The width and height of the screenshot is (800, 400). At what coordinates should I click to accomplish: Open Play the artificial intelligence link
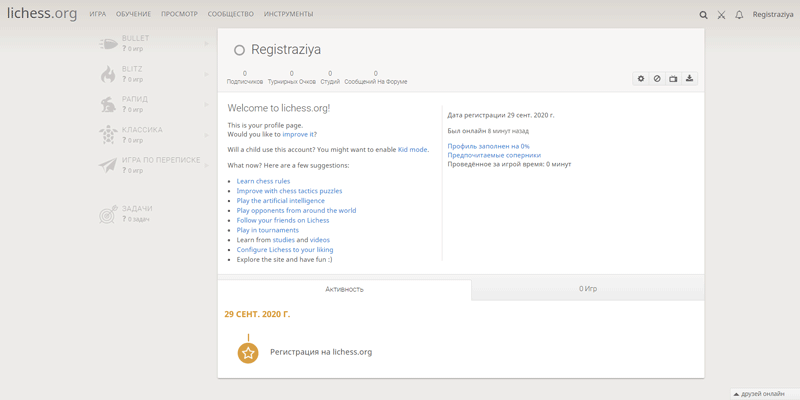pyautogui.click(x=281, y=201)
